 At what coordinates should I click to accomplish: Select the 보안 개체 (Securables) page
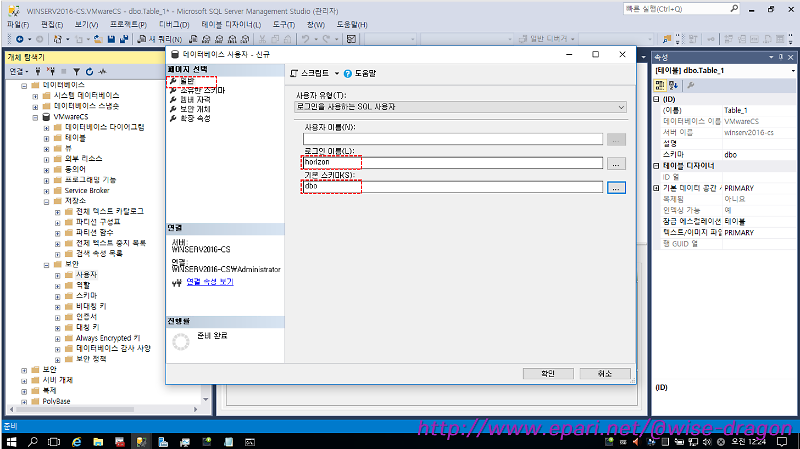click(195, 109)
